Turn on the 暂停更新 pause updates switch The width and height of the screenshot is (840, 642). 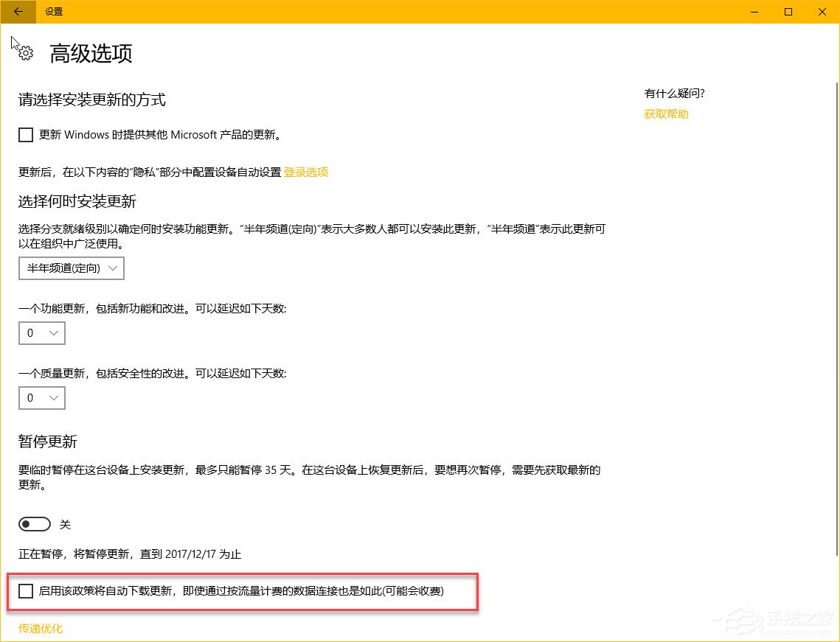click(34, 523)
